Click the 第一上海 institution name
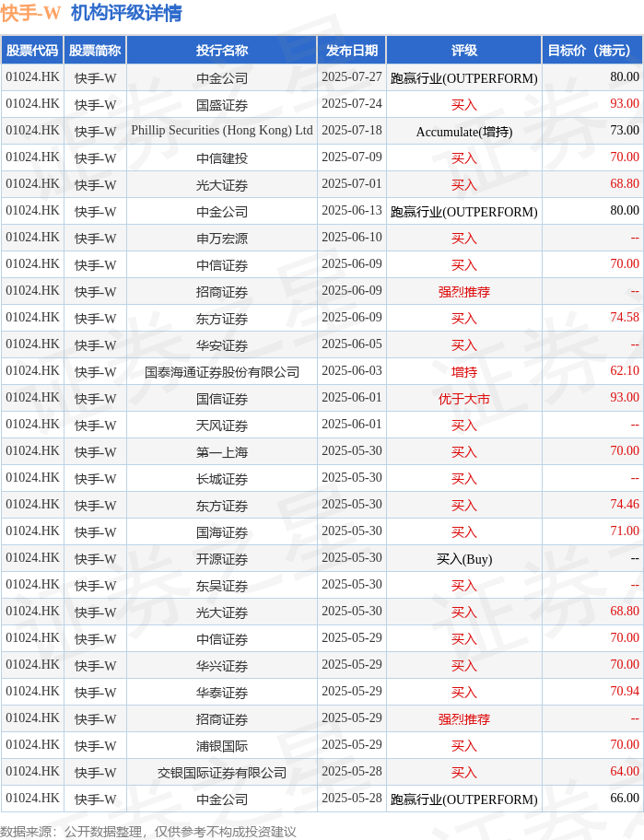Image resolution: width=644 pixels, height=840 pixels. [x=222, y=452]
